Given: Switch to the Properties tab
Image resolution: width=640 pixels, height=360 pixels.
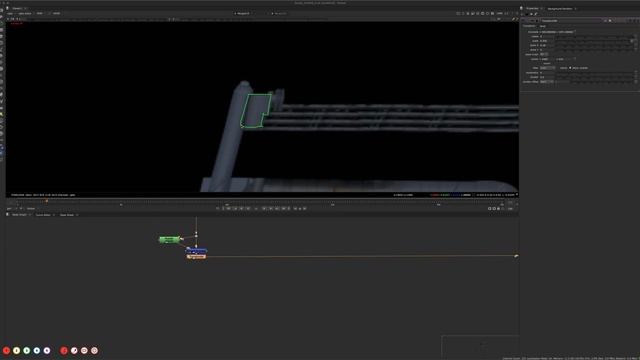Looking at the screenshot, I should point(532,8).
